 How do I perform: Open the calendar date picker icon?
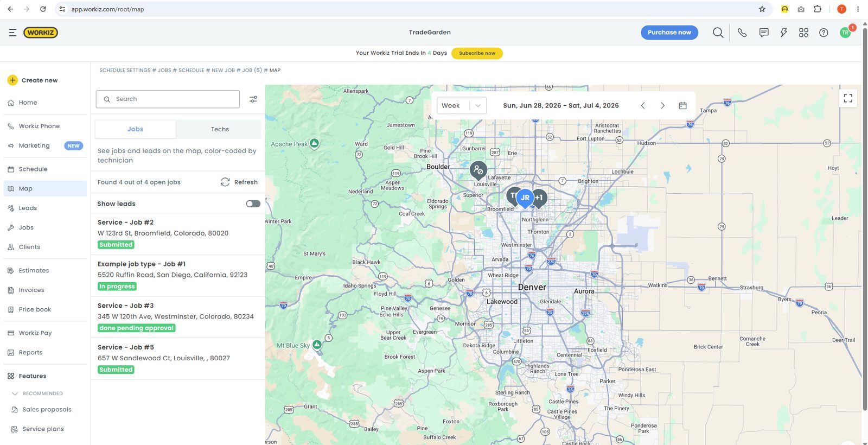682,106
